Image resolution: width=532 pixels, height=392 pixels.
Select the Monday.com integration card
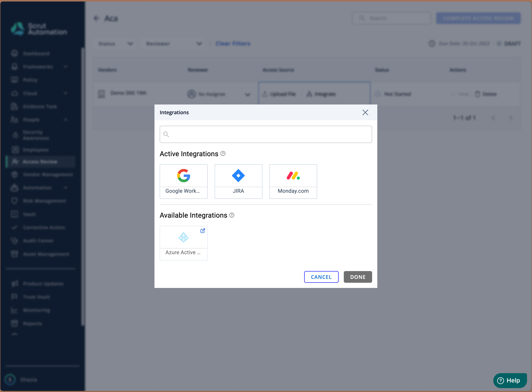[x=293, y=182]
